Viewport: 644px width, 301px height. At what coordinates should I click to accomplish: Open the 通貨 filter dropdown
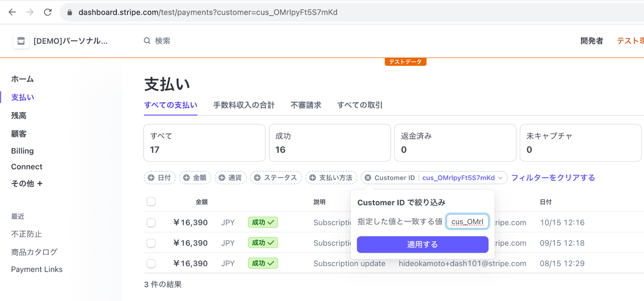tap(231, 178)
